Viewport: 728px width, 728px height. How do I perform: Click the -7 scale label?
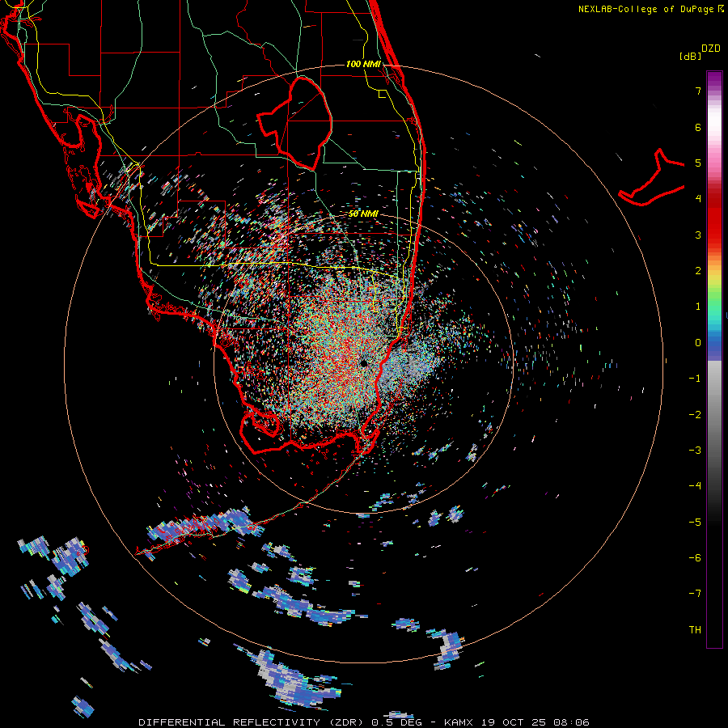[695, 594]
